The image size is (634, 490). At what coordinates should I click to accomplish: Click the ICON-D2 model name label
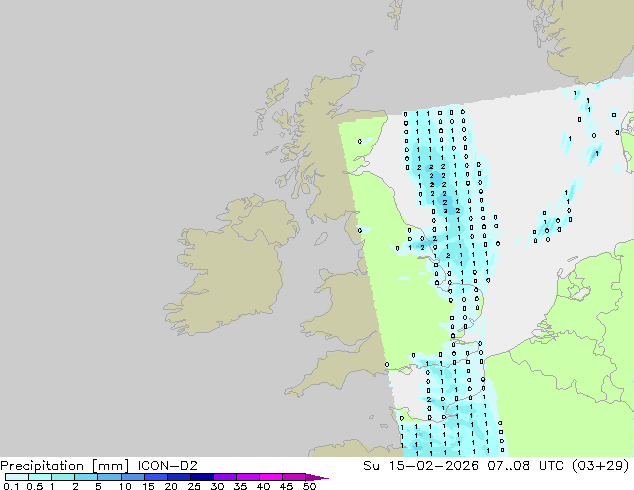tap(167, 466)
